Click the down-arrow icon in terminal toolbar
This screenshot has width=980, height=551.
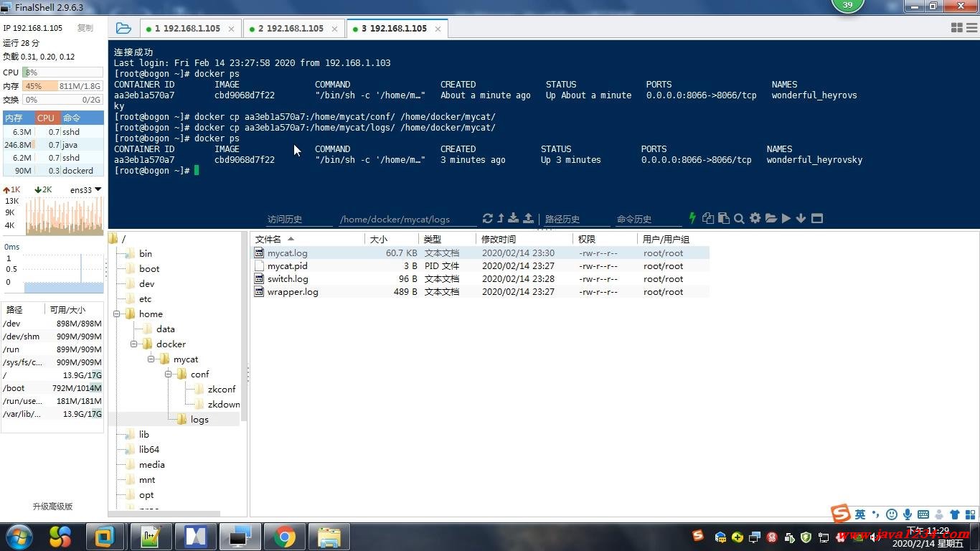click(x=801, y=218)
